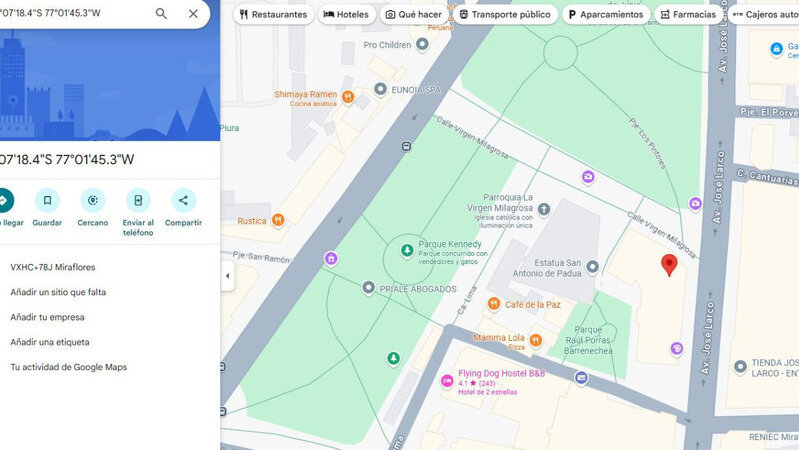
Task: Clear the search with the X icon
Action: (x=193, y=14)
